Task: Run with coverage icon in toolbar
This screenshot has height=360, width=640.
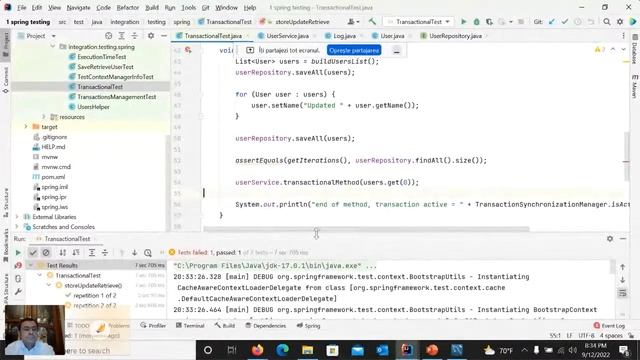Action: tap(489, 22)
